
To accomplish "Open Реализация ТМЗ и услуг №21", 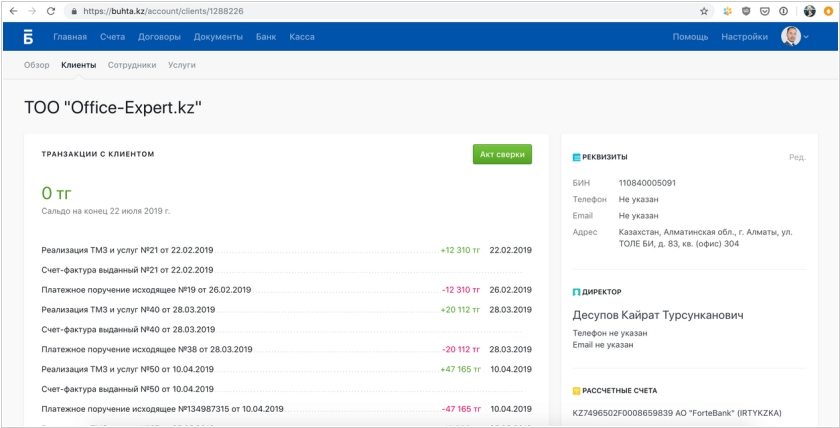I will tap(127, 250).
